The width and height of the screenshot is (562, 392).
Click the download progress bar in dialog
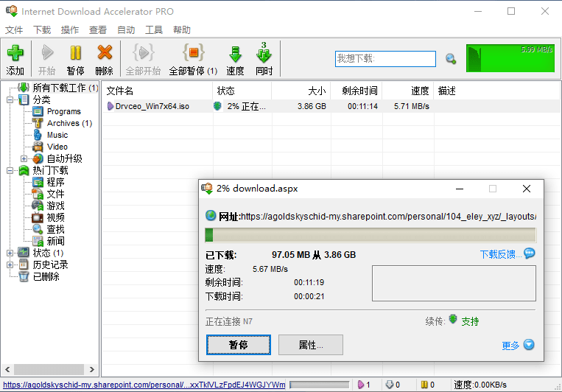click(x=370, y=235)
